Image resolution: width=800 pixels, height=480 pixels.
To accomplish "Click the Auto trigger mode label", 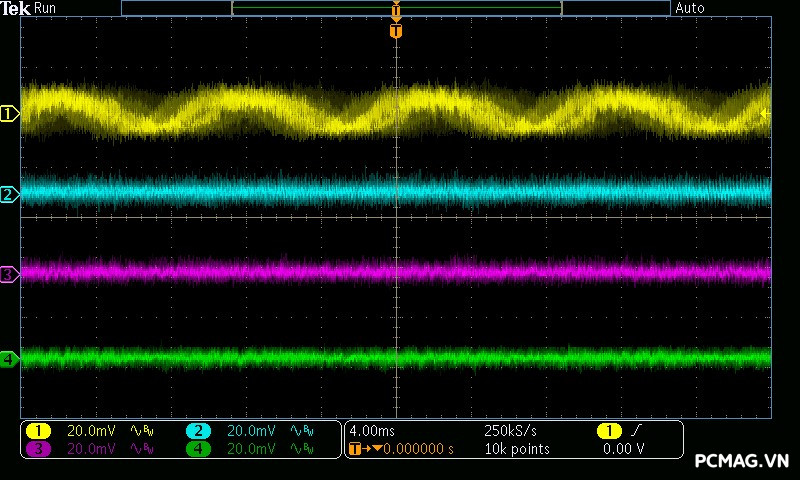I will [690, 8].
